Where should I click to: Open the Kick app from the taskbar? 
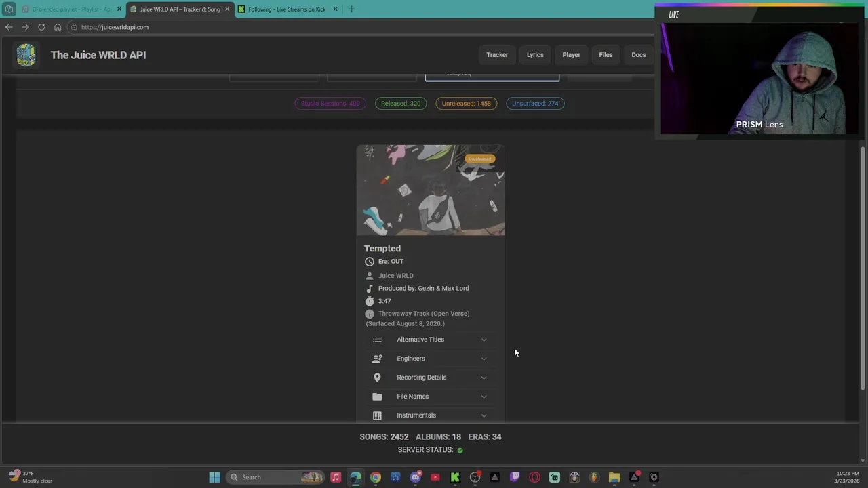tap(455, 477)
